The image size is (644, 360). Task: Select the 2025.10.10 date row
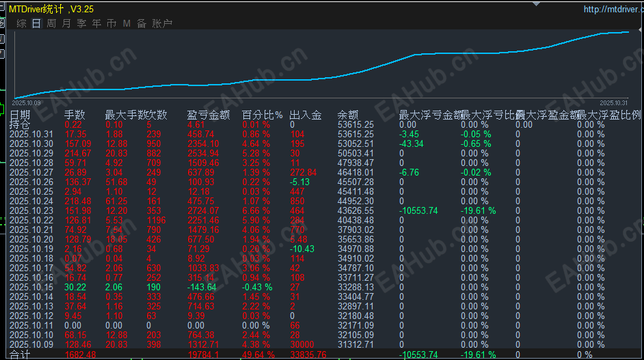31,335
